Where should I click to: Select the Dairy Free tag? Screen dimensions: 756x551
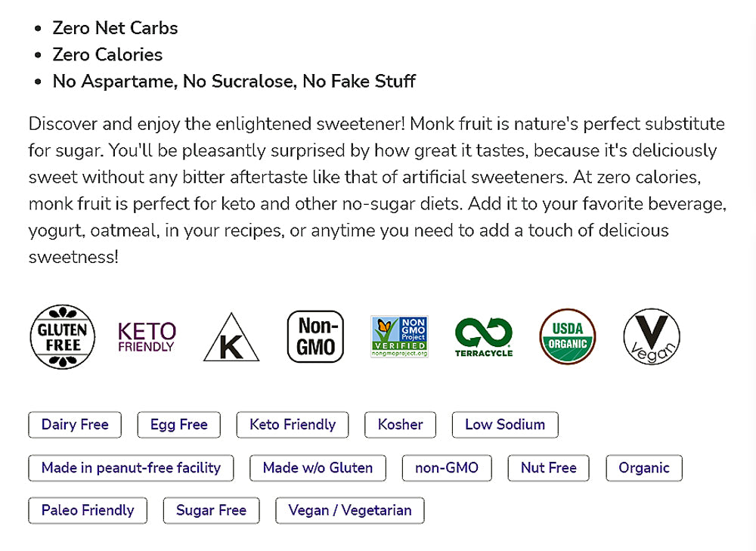(x=75, y=425)
